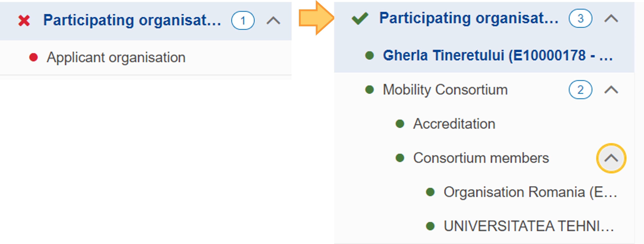Viewport: 644px width, 244px height.
Task: Collapse the left Participating organisations section
Action: 273,20
